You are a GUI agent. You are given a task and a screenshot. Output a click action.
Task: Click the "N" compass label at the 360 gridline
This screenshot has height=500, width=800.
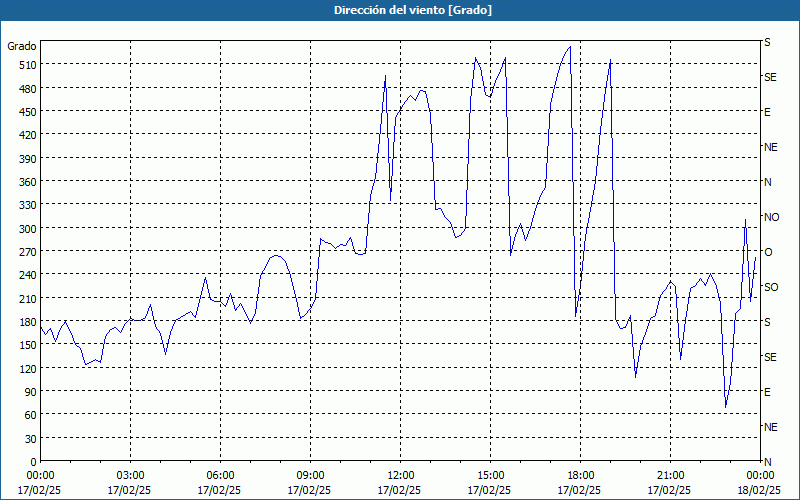[x=768, y=182]
